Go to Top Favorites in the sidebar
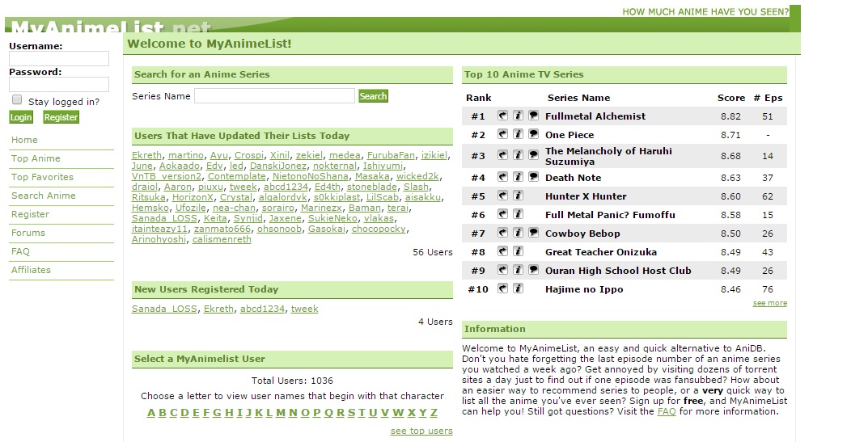The image size is (868, 442). click(x=42, y=177)
